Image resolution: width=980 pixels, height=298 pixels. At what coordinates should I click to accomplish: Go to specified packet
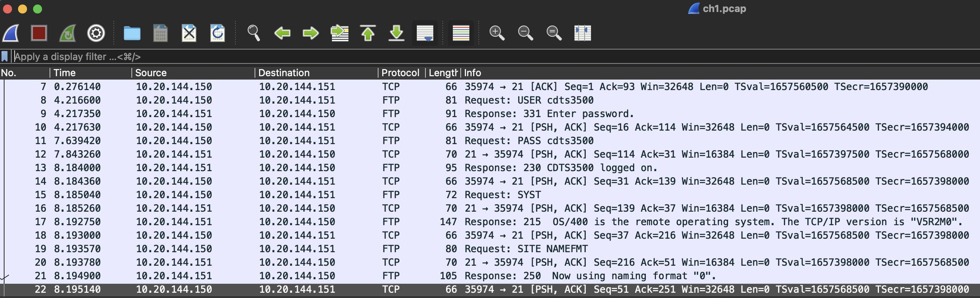339,33
